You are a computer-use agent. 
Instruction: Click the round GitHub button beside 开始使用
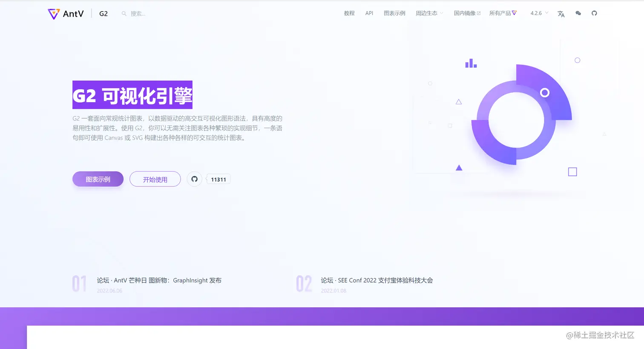point(194,179)
